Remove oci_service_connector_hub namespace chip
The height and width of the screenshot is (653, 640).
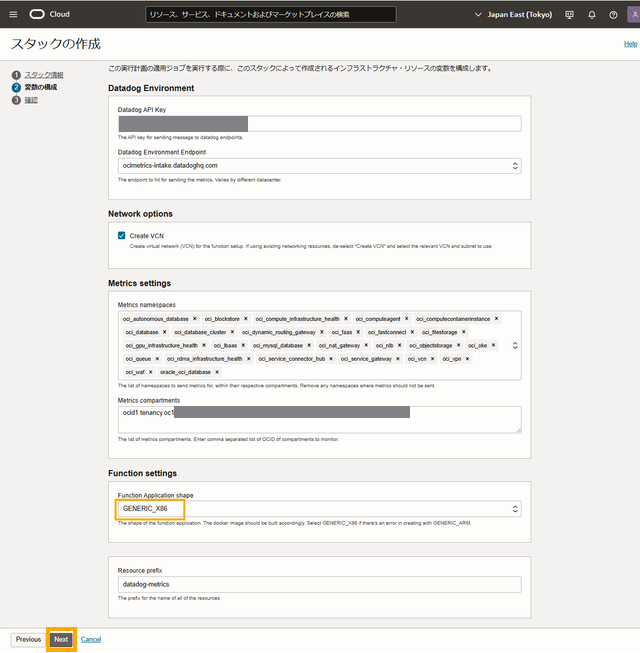pyautogui.click(x=331, y=359)
